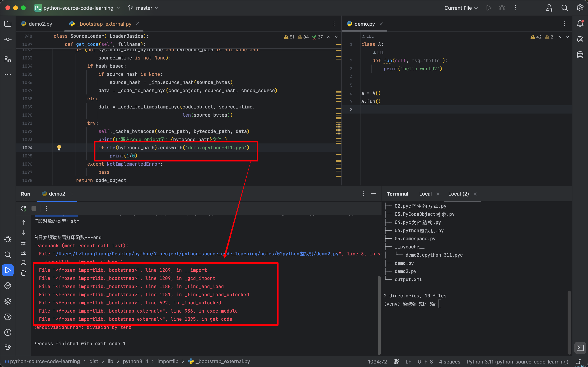Jump to previous highlighted problem in _bootstrap_external.py
The image size is (588, 367).
tap(328, 37)
